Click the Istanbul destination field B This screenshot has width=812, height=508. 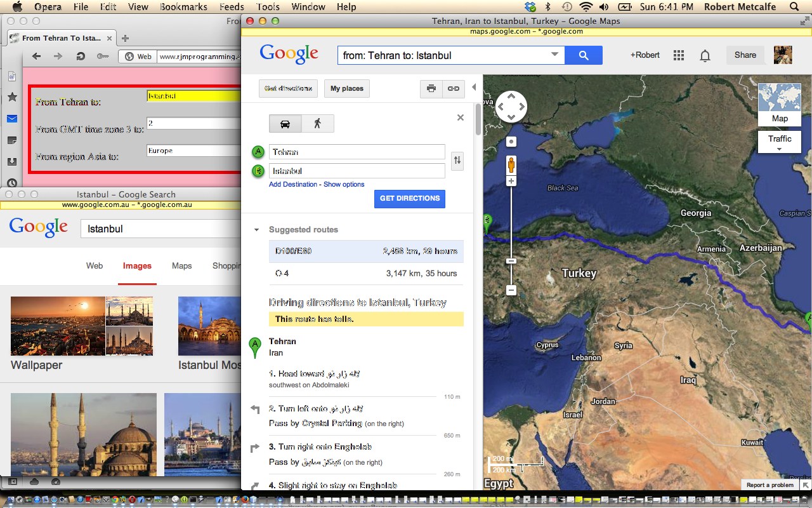357,171
